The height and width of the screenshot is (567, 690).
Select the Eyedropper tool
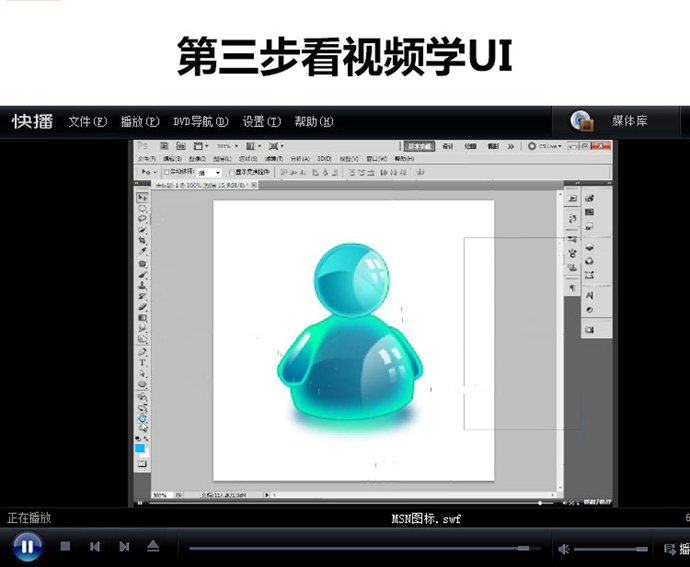(x=142, y=251)
